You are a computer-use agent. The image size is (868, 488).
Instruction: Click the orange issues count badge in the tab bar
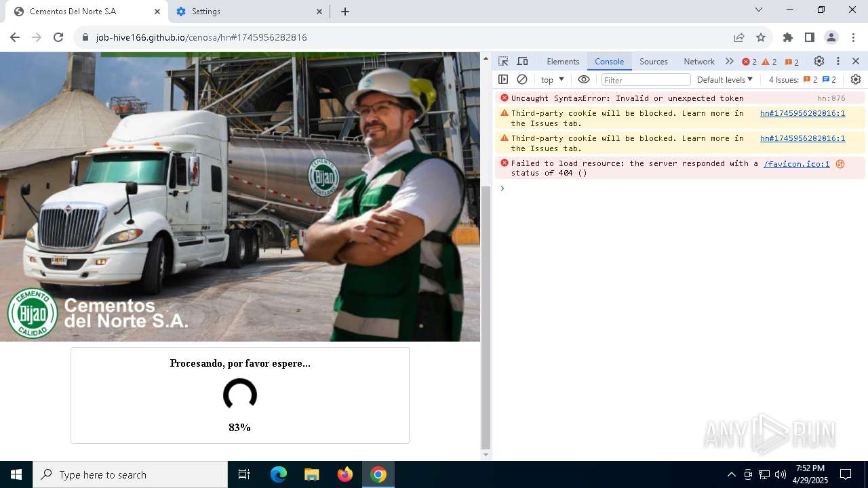(x=792, y=62)
